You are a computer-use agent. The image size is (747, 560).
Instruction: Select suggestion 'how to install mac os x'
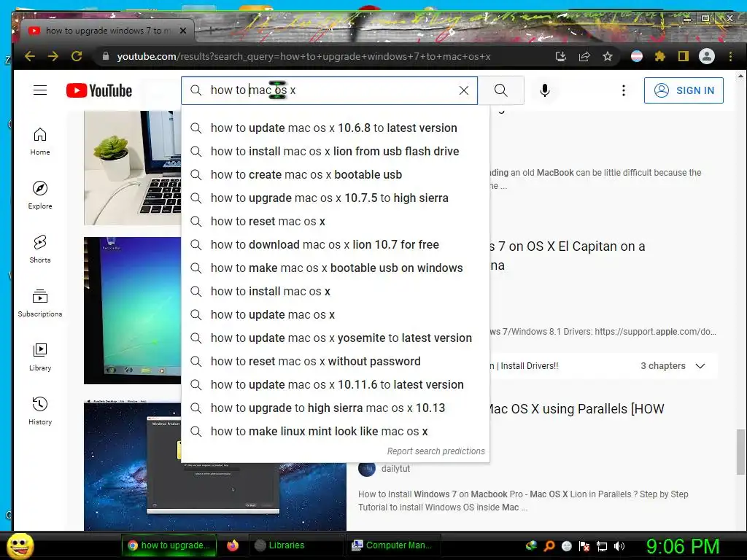coord(335,291)
